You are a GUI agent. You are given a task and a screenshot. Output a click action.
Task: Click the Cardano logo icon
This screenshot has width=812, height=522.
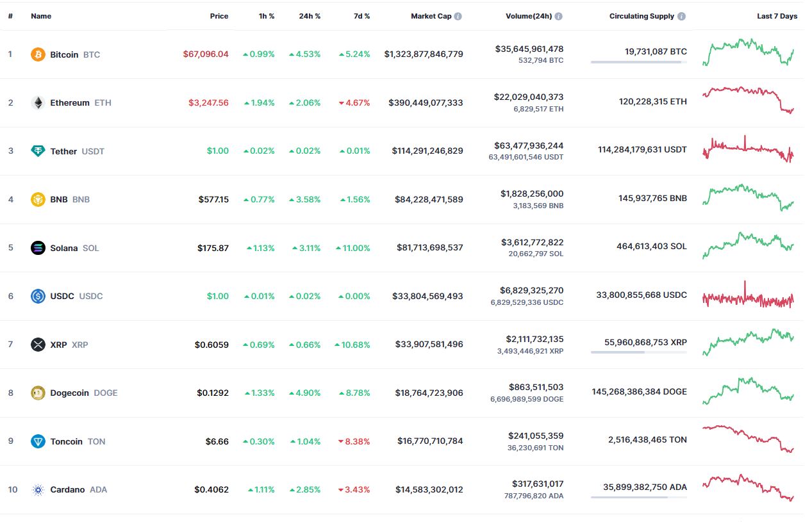(x=38, y=490)
